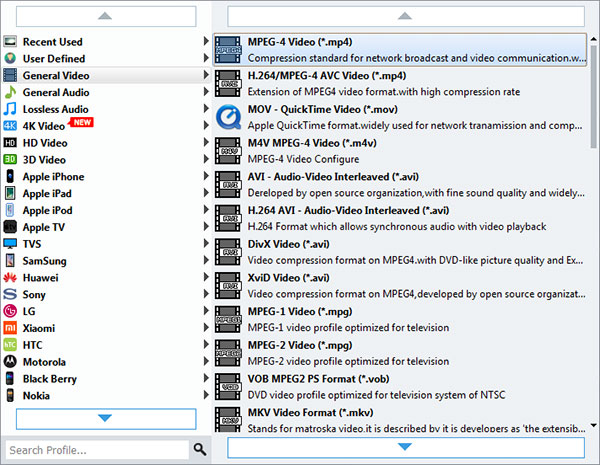Viewport: 600px width, 465px height.
Task: Click the magnifier search icon
Action: pos(200,449)
